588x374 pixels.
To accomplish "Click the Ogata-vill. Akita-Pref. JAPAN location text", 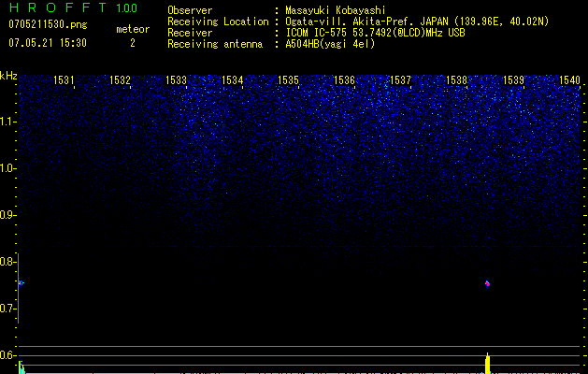I will (x=417, y=22).
